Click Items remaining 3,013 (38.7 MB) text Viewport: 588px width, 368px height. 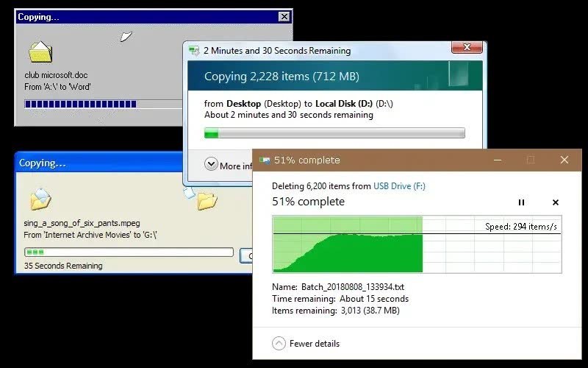click(336, 311)
